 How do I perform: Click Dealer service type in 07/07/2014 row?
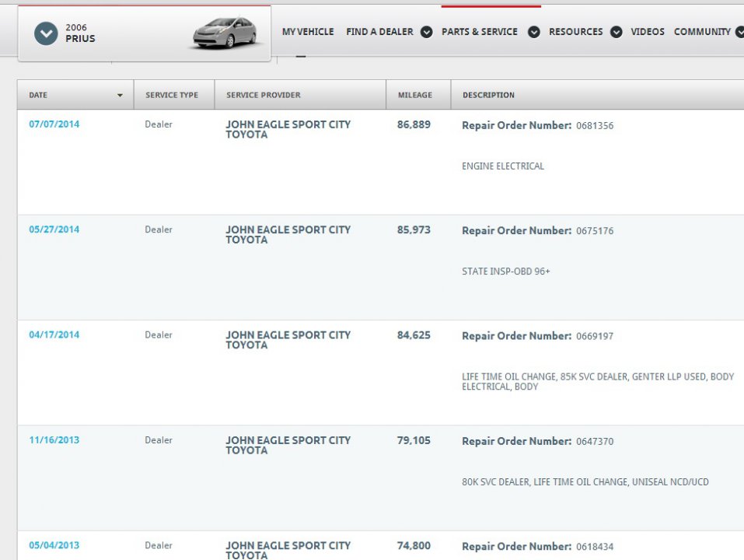pos(159,124)
